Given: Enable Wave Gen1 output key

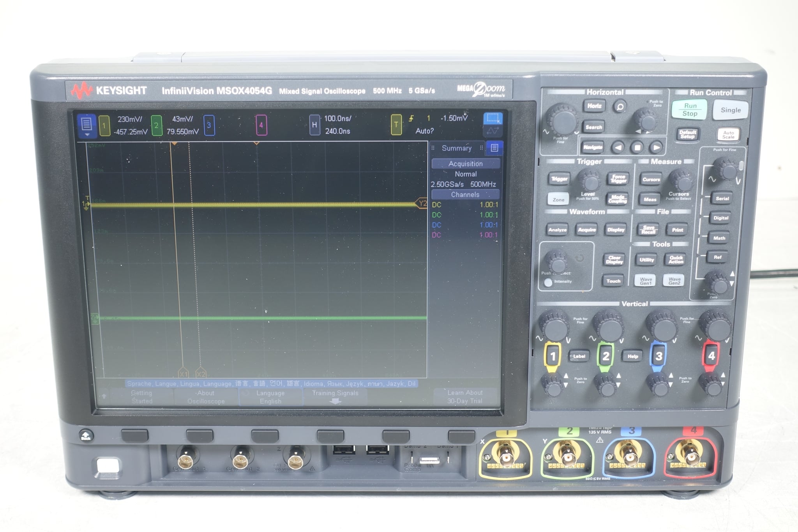Looking at the screenshot, I should (x=646, y=281).
